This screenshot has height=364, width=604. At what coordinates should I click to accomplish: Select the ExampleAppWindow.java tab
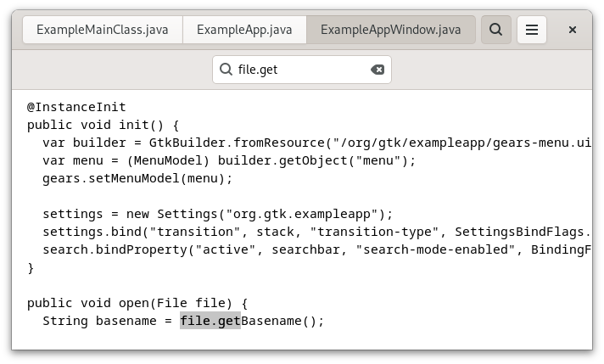[390, 30]
